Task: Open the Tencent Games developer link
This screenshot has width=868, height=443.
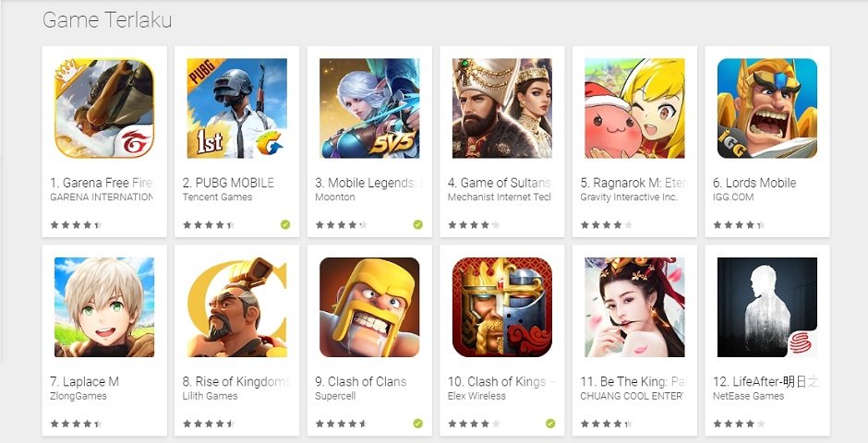Action: [217, 197]
